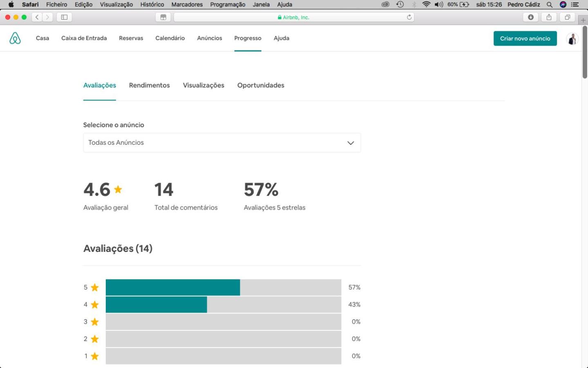Click the star next to the 3 rating row

[95, 322]
